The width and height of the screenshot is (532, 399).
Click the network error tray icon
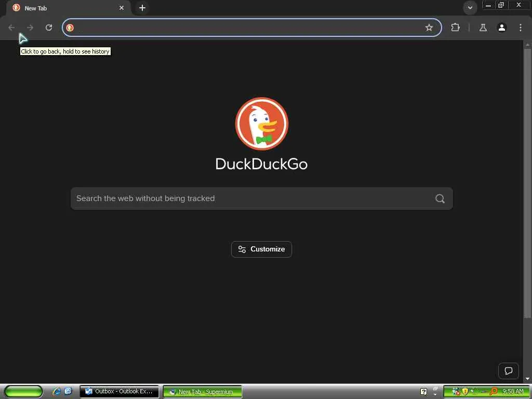click(456, 392)
